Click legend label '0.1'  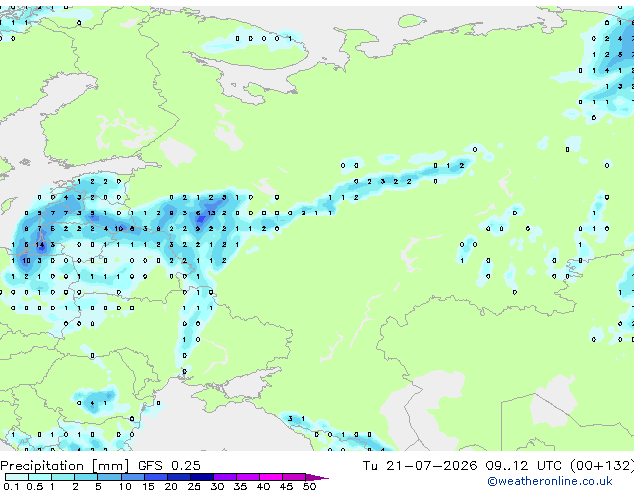coord(11,486)
